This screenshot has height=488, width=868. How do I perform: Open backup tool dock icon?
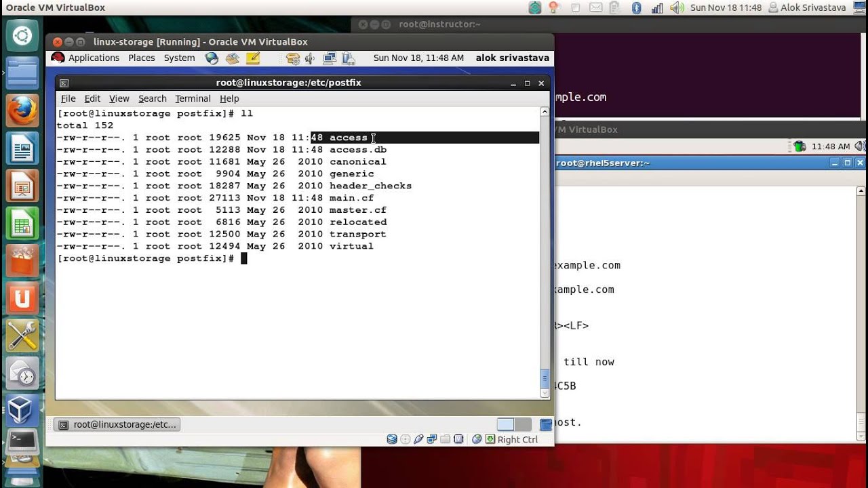coord(22,372)
